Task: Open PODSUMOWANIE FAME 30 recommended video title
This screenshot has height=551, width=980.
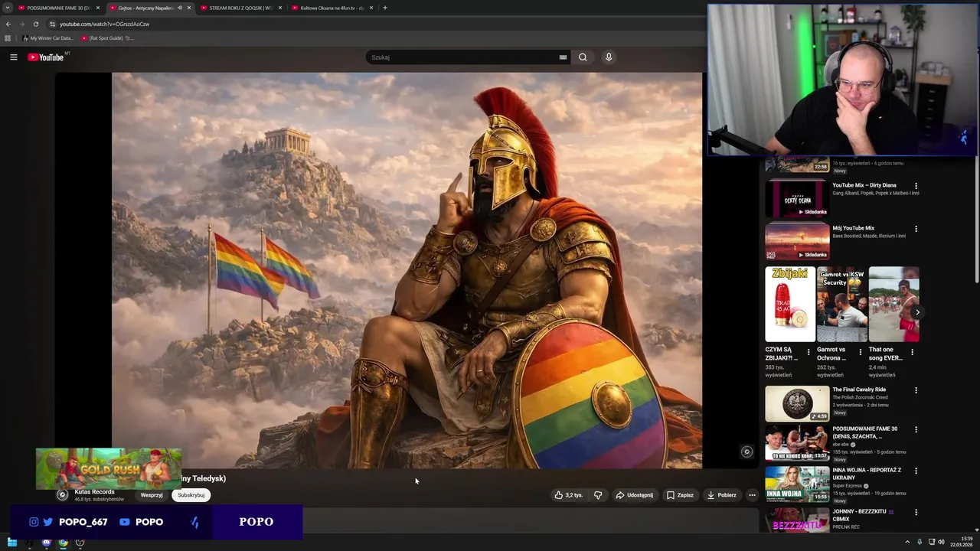Action: coord(865,432)
